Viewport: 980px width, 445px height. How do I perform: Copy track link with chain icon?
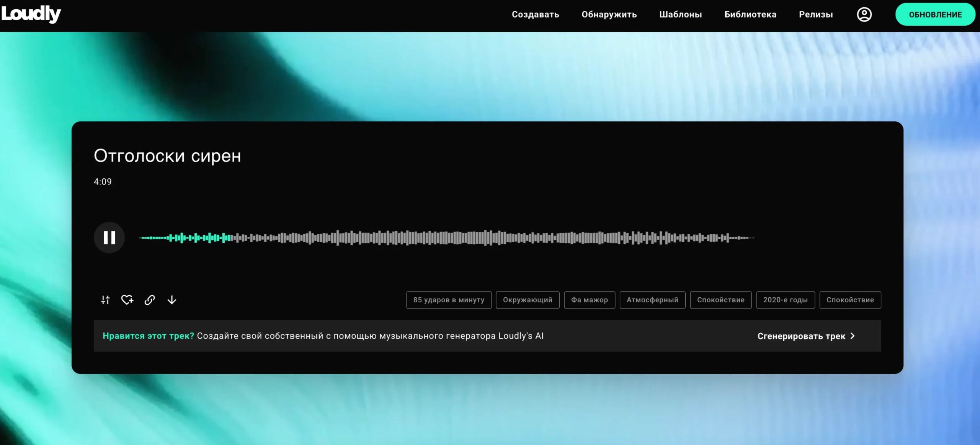[150, 300]
